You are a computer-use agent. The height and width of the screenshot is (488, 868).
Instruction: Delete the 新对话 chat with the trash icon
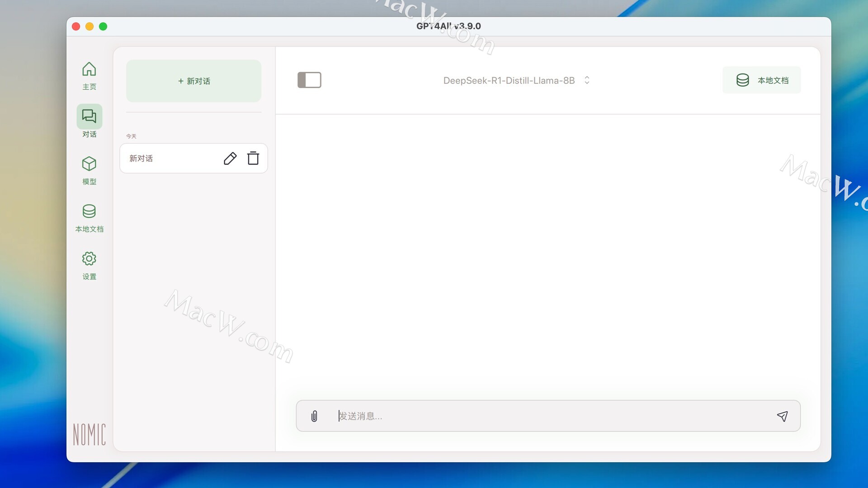253,158
